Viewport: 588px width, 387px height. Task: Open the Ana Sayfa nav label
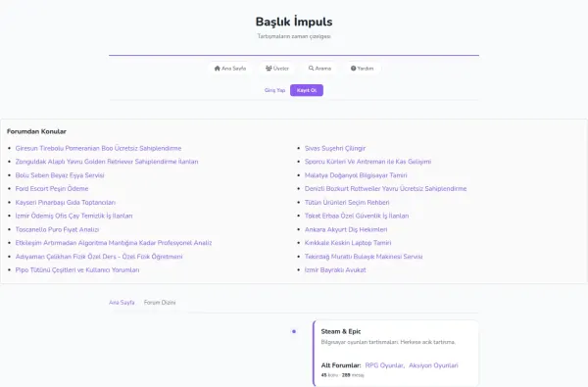click(233, 69)
